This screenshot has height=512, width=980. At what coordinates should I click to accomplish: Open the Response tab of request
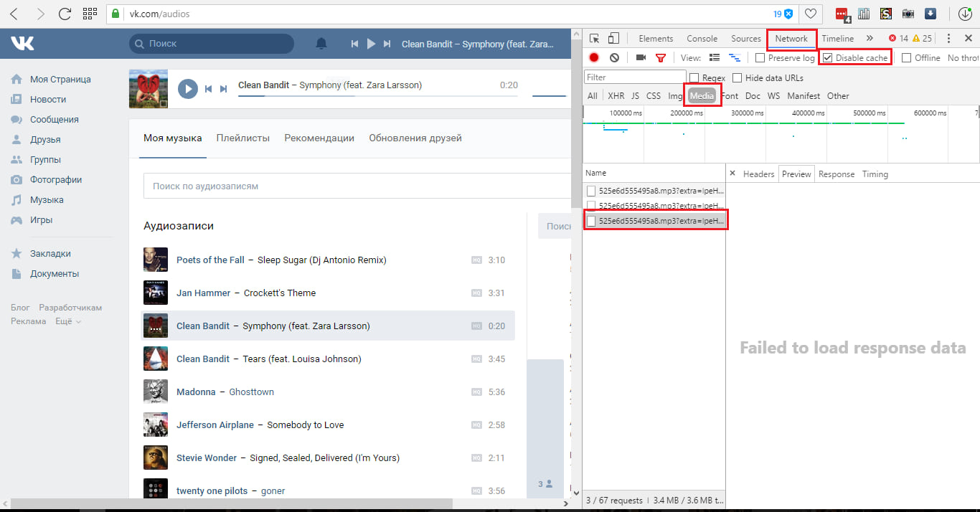(x=837, y=174)
